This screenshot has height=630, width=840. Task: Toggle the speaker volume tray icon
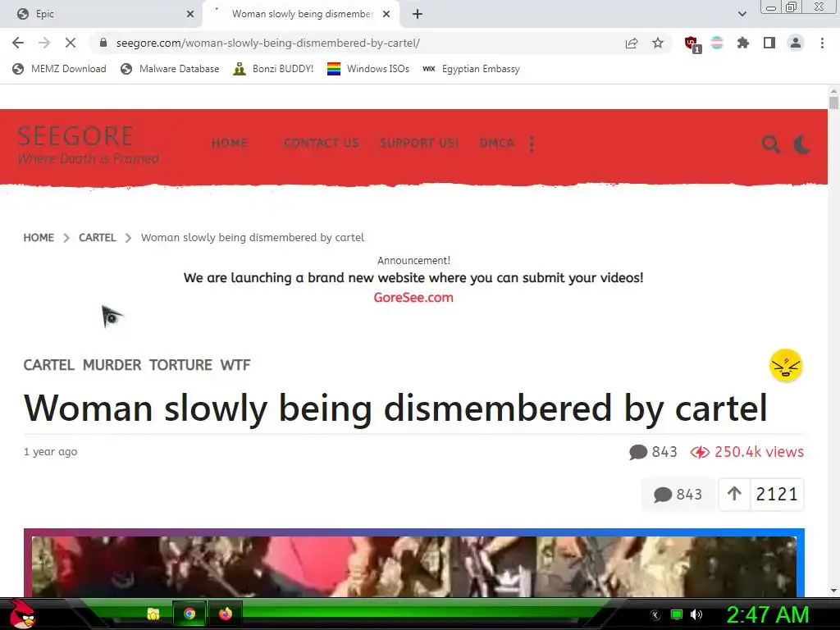click(696, 614)
